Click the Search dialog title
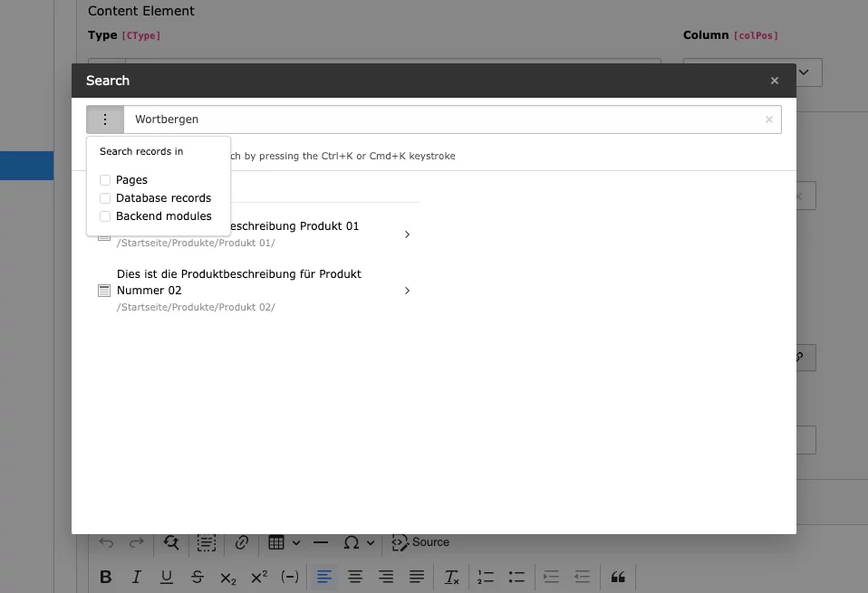The width and height of the screenshot is (868, 593). pos(108,81)
